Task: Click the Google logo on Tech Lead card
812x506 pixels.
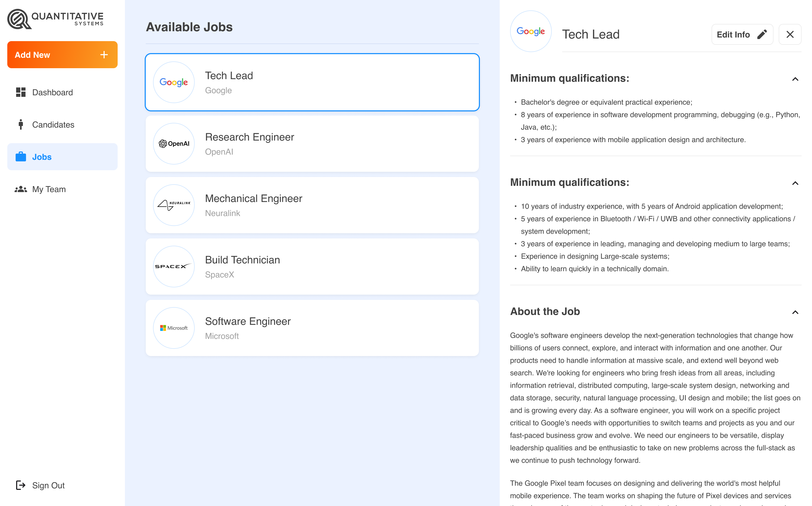Action: click(x=174, y=82)
